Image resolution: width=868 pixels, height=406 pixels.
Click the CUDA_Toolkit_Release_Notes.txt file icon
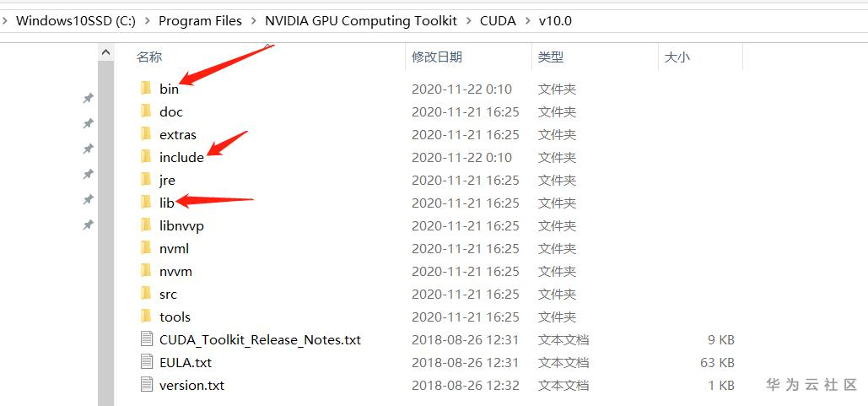point(147,339)
